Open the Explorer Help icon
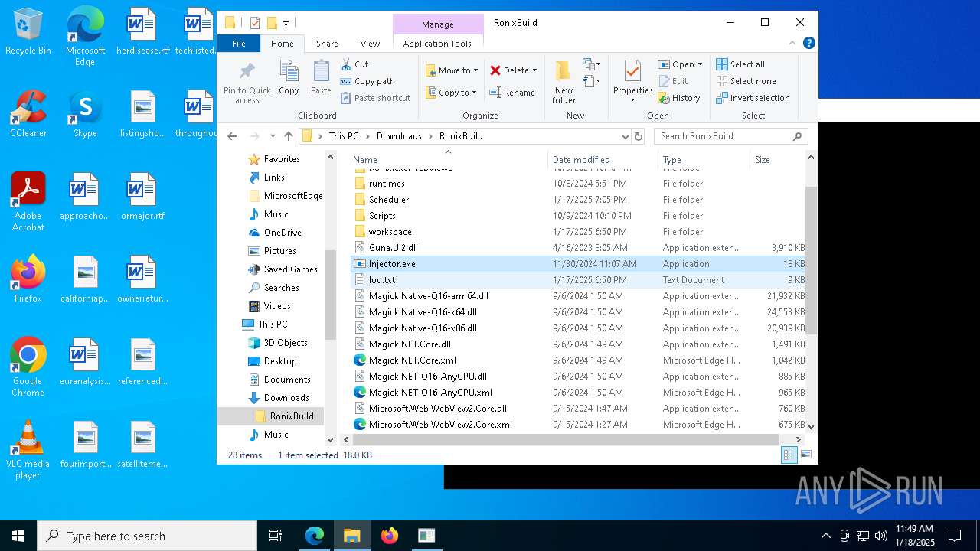Screen dimensions: 980x551 [x=808, y=44]
